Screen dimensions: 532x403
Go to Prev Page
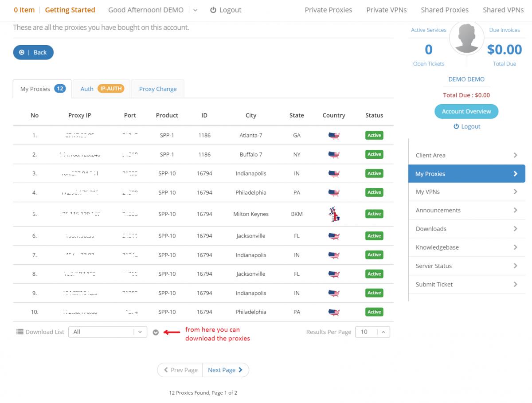(180, 370)
